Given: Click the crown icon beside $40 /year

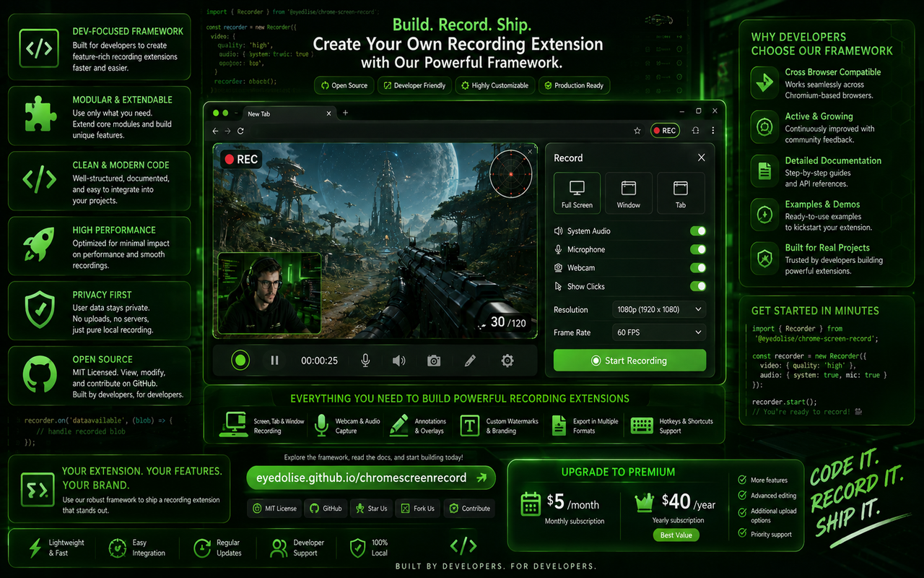Looking at the screenshot, I should (x=644, y=502).
